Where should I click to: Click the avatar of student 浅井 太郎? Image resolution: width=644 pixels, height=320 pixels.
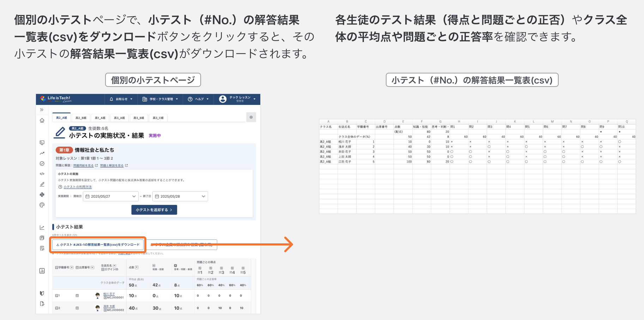(x=98, y=308)
